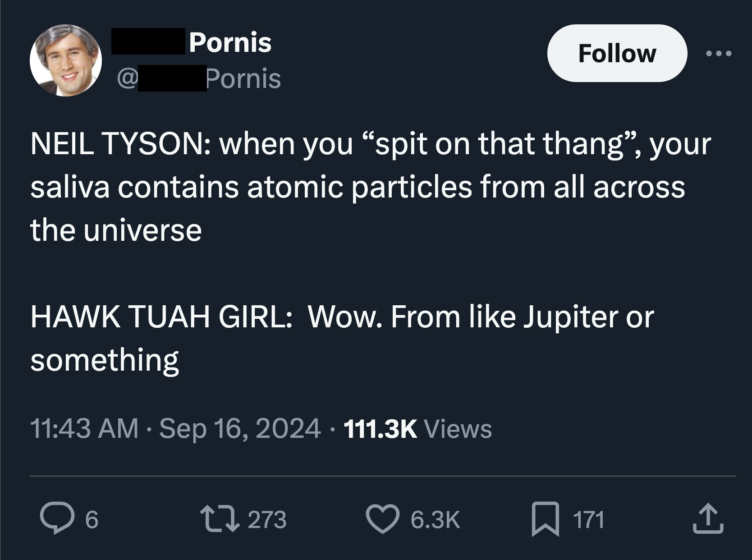Click the display name ending in Pornis
The image size is (752, 560).
coord(229,42)
